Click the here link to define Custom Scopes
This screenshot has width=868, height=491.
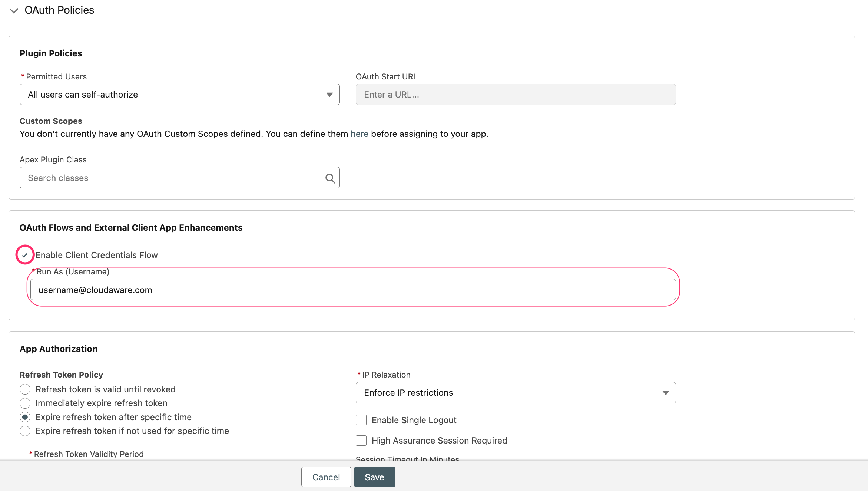[359, 134]
